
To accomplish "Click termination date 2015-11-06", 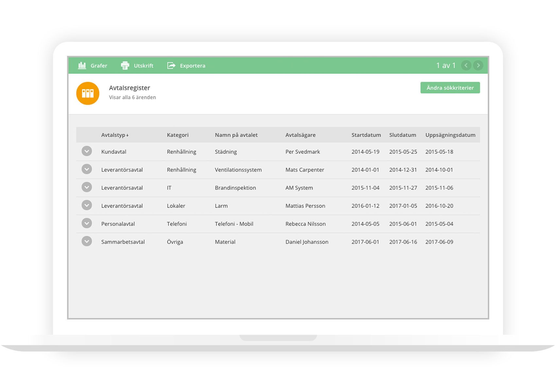I will coord(439,188).
